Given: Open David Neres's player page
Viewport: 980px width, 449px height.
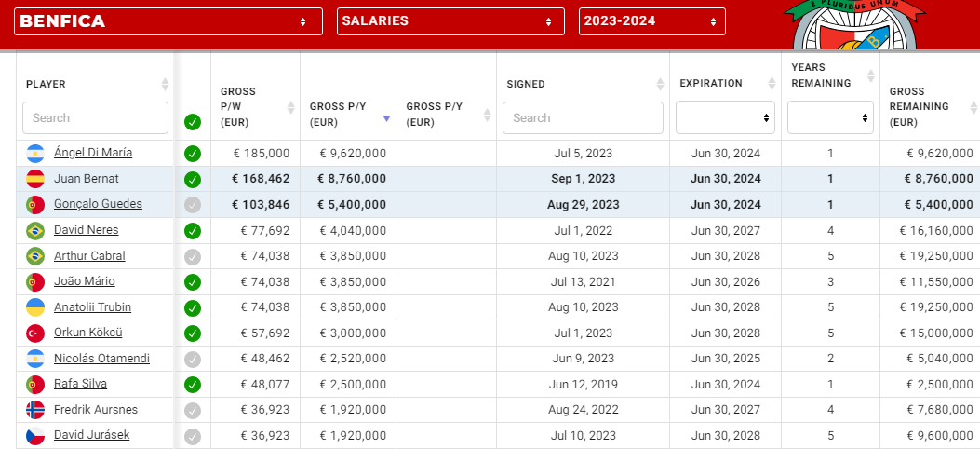Looking at the screenshot, I should 87,229.
